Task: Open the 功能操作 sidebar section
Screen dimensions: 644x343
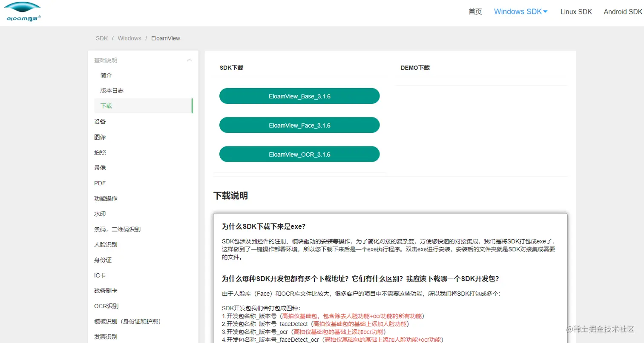Action: pos(106,198)
